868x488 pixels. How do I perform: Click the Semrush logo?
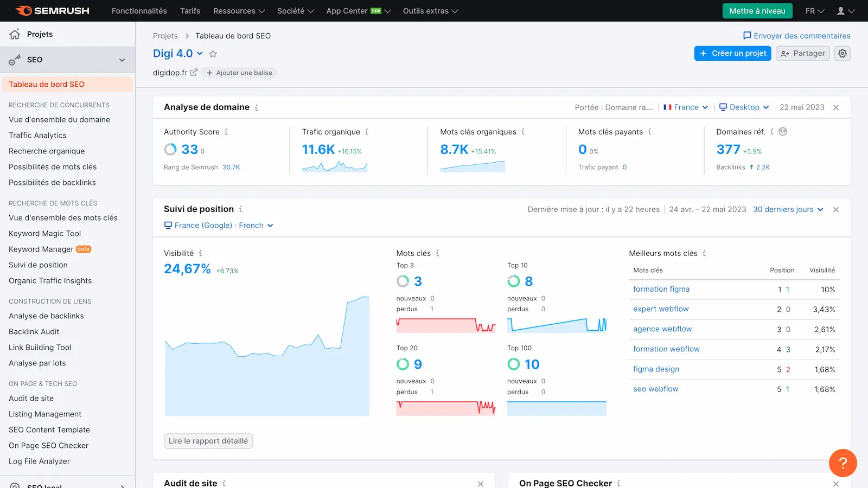[x=53, y=11]
